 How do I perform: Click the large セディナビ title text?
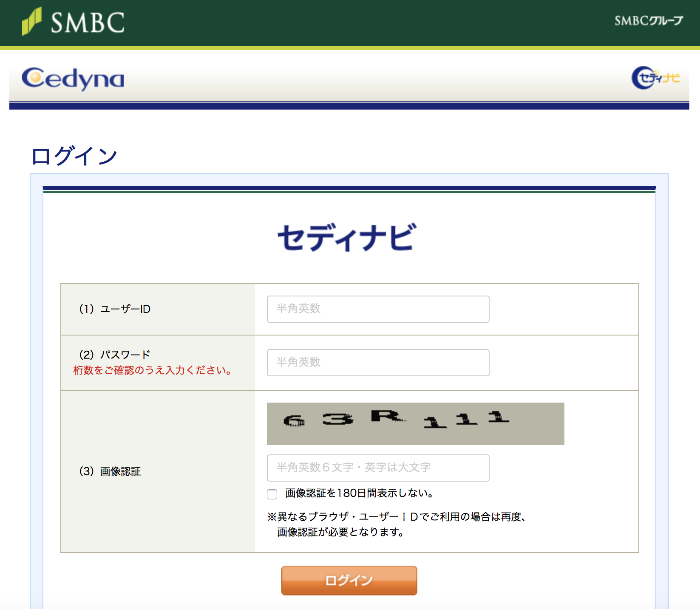[347, 237]
